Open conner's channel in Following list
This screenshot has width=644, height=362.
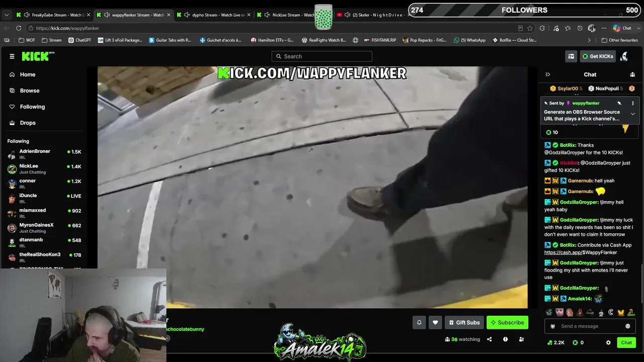(x=44, y=184)
